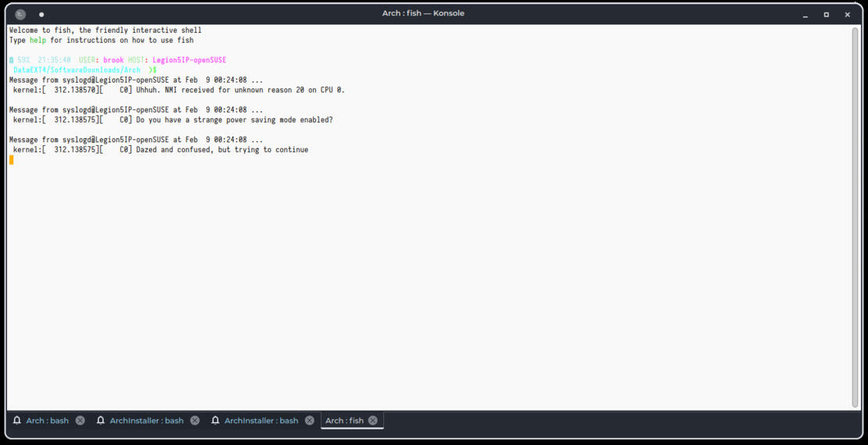Click 'Do you have a strange power saving' line

click(171, 119)
